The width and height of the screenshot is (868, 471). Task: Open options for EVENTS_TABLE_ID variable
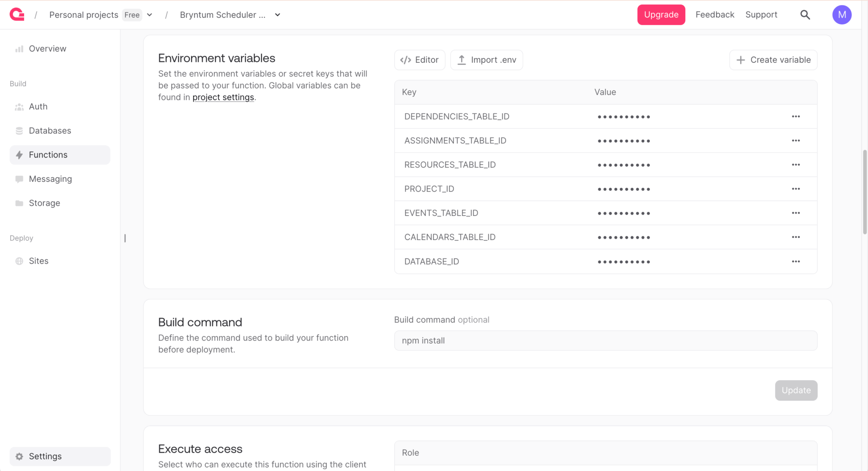[x=796, y=213]
